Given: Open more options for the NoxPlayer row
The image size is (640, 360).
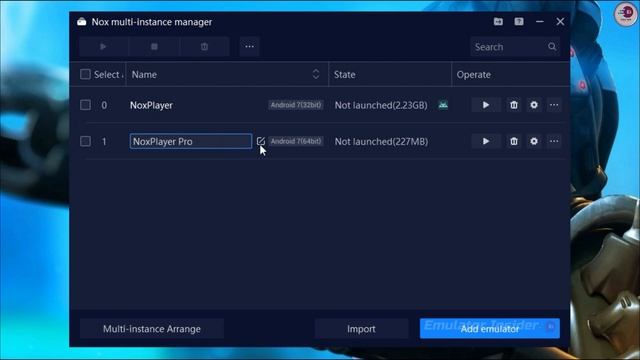Looking at the screenshot, I should click(x=554, y=105).
